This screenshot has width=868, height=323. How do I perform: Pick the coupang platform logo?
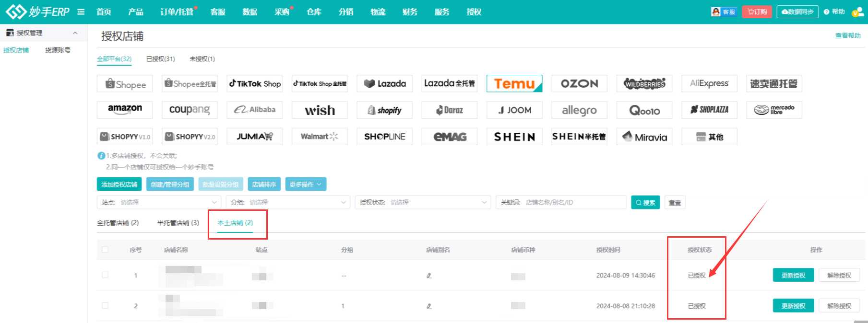[190, 110]
